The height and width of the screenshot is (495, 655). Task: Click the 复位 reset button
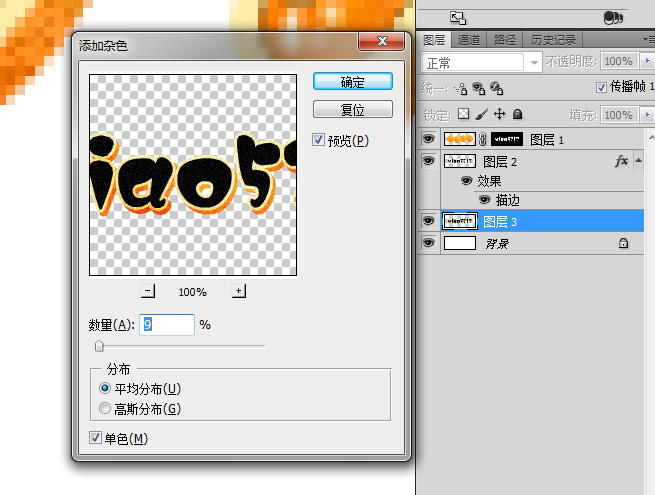(x=352, y=109)
